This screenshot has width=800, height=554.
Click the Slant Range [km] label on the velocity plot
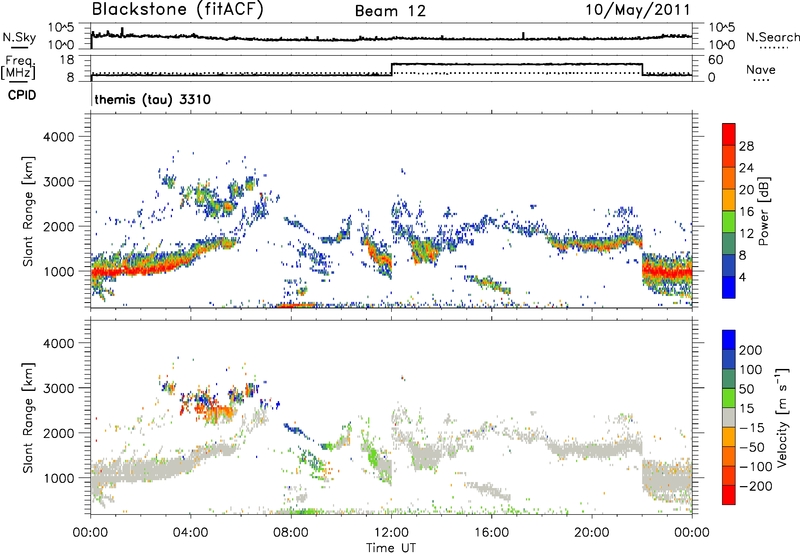pyautogui.click(x=28, y=418)
